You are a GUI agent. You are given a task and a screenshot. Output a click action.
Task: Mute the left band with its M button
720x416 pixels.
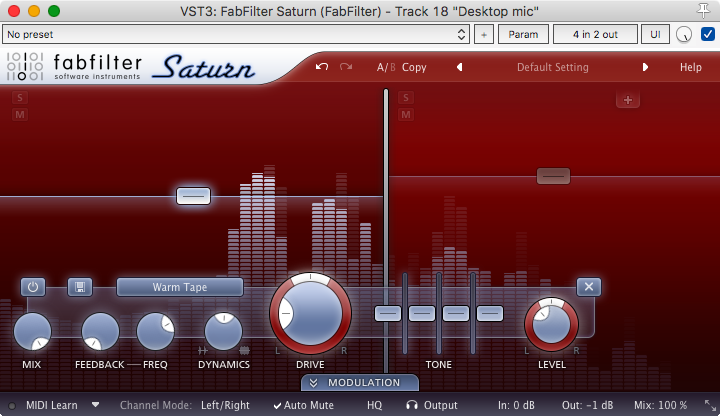(x=20, y=114)
